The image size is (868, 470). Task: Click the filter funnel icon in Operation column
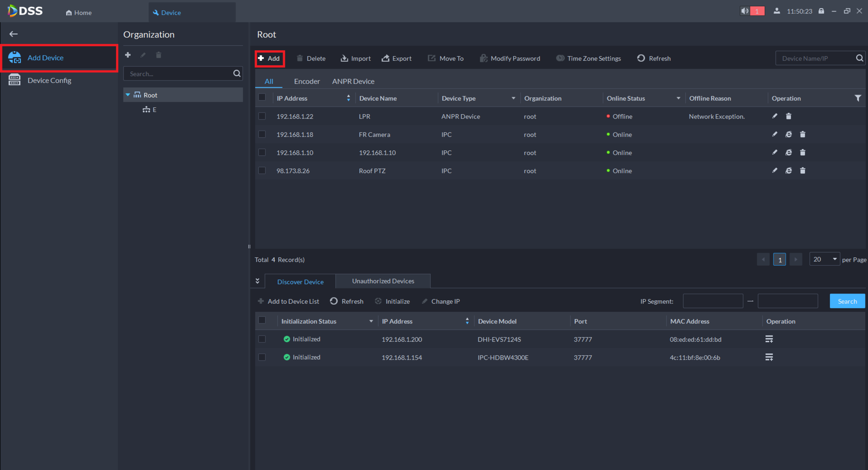[x=857, y=98]
